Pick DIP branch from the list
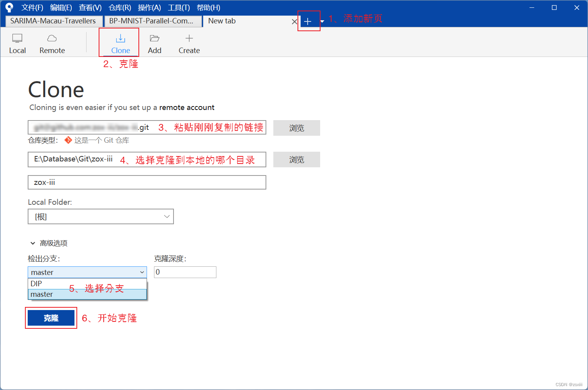 click(87, 284)
